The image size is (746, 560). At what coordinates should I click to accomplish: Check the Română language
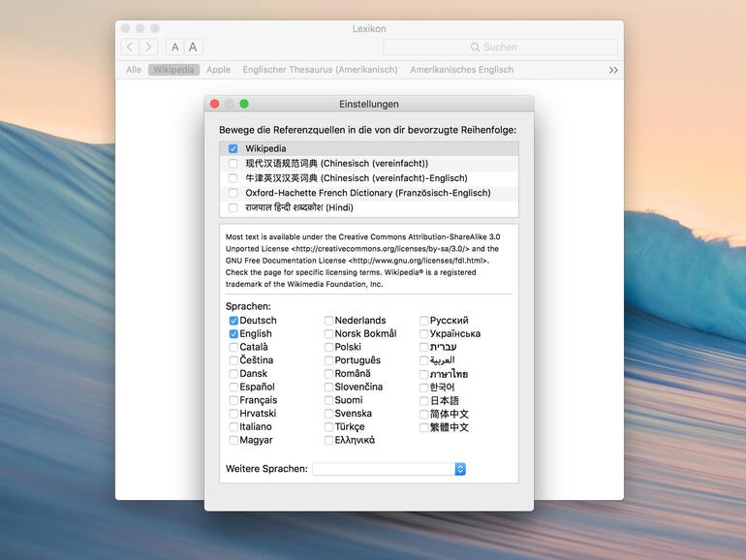[x=328, y=373]
